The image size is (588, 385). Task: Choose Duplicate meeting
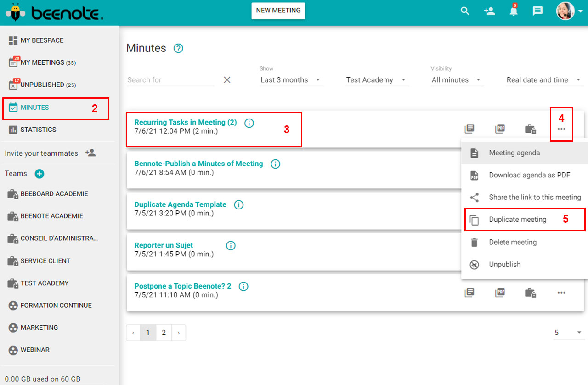pyautogui.click(x=525, y=220)
